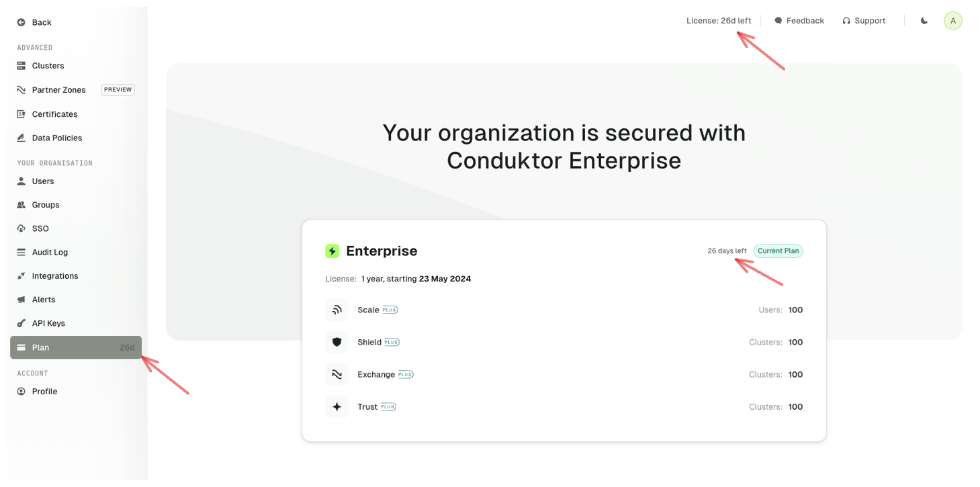Click the SSO cloud icon
The image size is (980, 487).
(x=21, y=228)
